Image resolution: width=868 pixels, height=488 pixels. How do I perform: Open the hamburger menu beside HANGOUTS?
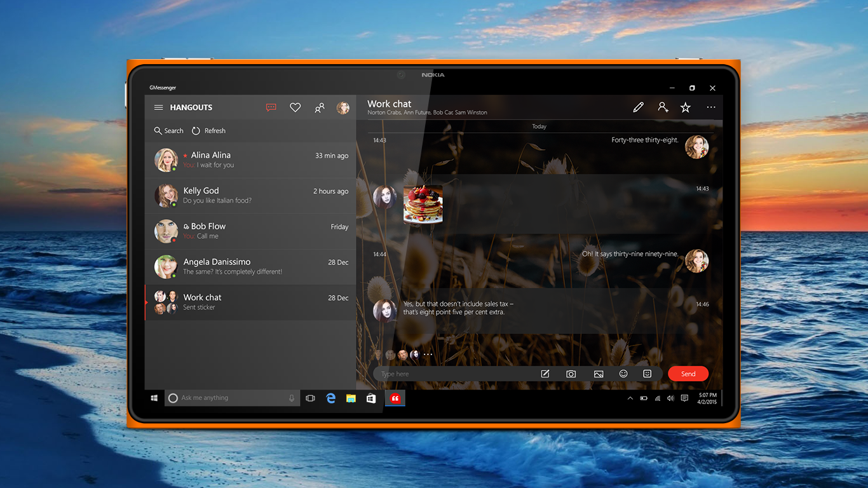click(x=159, y=107)
